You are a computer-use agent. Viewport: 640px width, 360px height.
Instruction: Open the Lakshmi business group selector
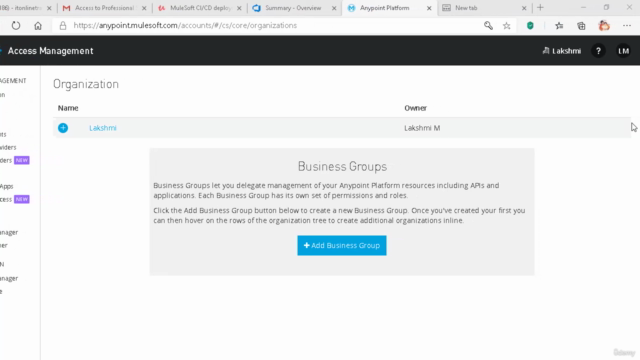[562, 51]
